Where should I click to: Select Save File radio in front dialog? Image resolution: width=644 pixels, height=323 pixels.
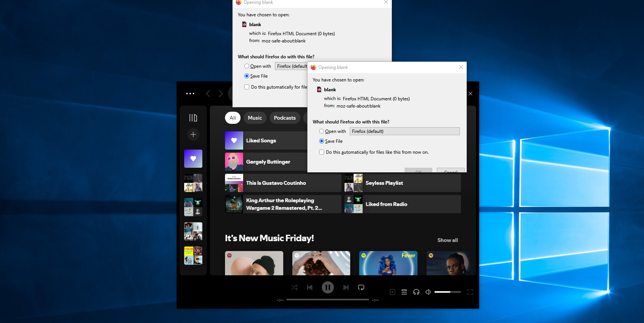tap(322, 141)
